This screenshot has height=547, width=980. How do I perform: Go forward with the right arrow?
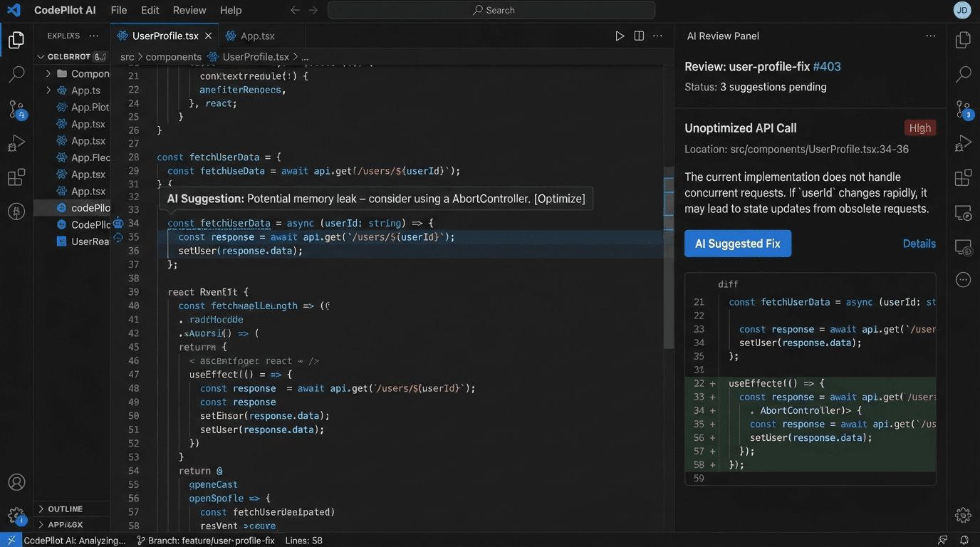coord(313,10)
